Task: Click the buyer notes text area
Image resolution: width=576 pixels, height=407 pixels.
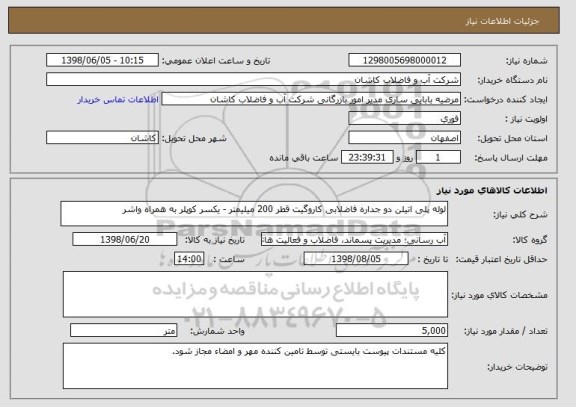Action: (255, 366)
